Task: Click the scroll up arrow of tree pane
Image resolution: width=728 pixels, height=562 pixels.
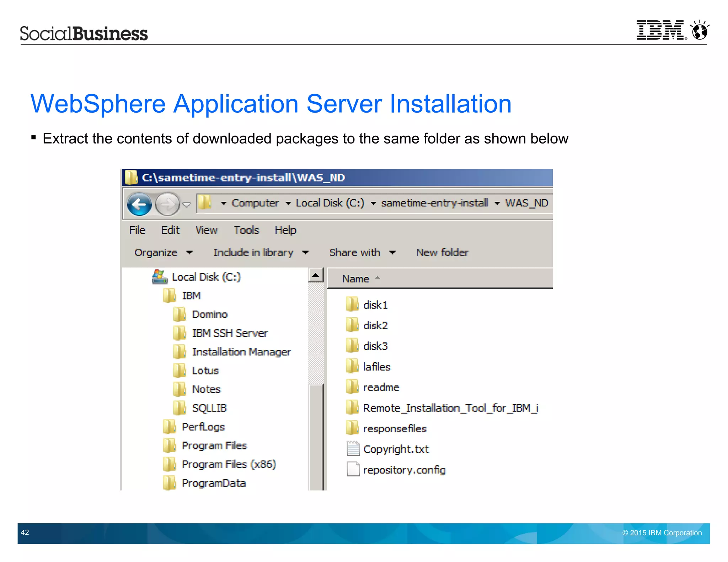Action: point(316,275)
